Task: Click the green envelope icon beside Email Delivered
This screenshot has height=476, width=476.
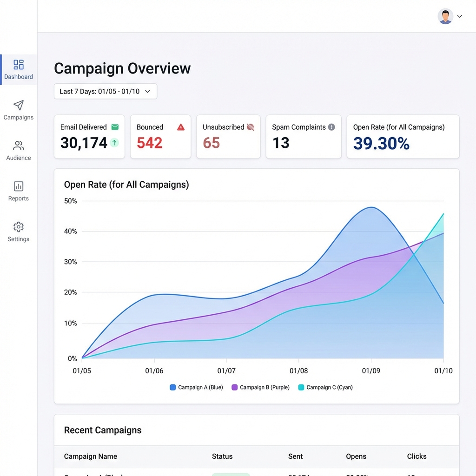Action: [116, 126]
